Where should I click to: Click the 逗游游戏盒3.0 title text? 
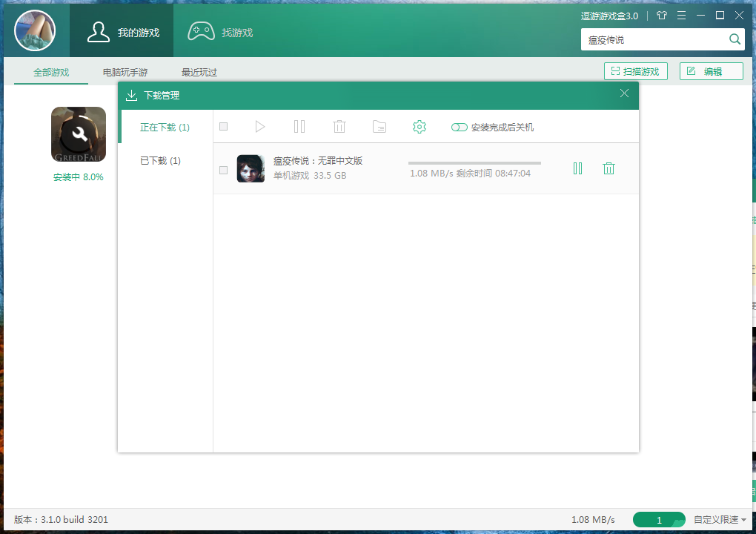point(609,16)
